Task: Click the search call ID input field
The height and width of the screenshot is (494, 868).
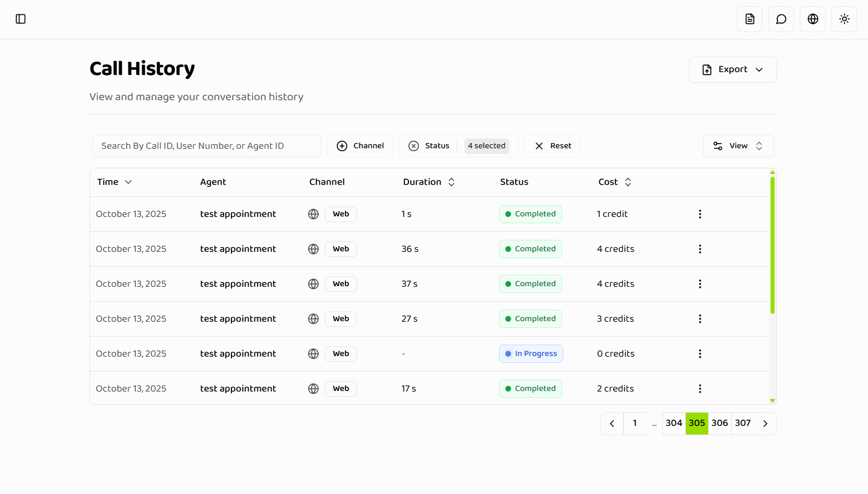Action: pos(207,146)
